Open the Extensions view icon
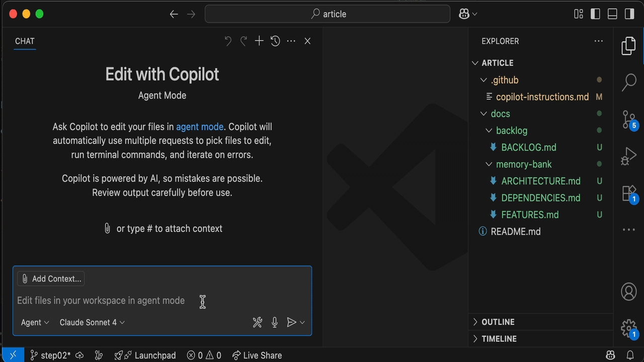This screenshot has height=362, width=644. 629,193
